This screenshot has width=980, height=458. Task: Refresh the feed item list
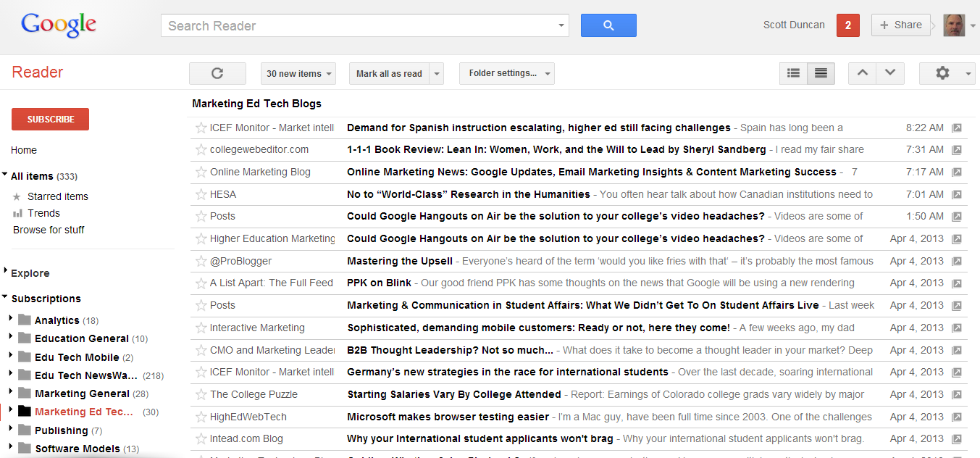coord(217,73)
